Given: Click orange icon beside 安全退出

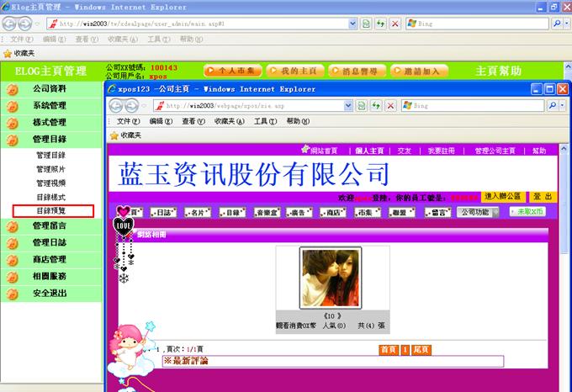Looking at the screenshot, I should (x=13, y=294).
